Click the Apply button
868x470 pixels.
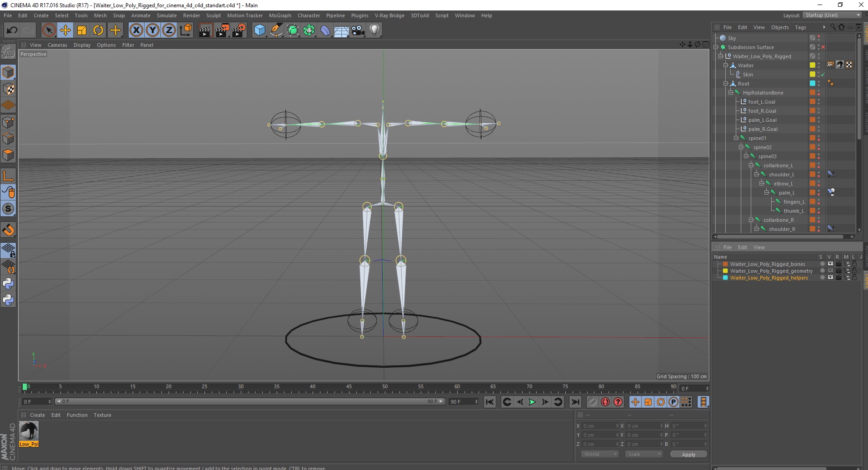coord(688,455)
